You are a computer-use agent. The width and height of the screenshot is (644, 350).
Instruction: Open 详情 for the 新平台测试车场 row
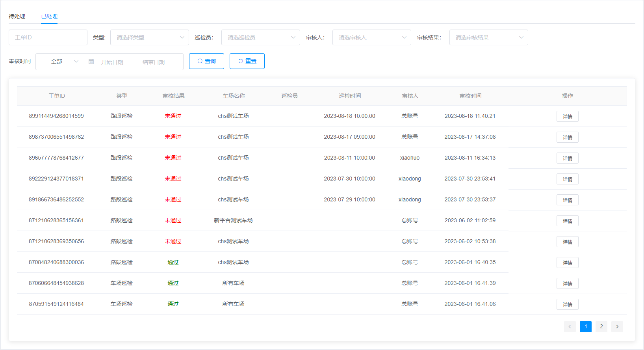[x=567, y=221]
